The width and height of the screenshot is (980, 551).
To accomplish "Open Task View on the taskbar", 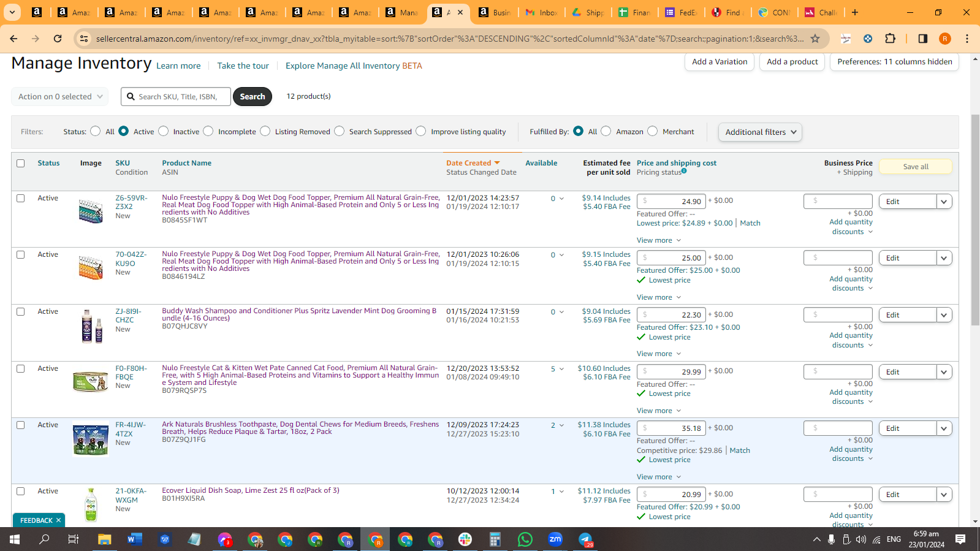I will point(74,539).
